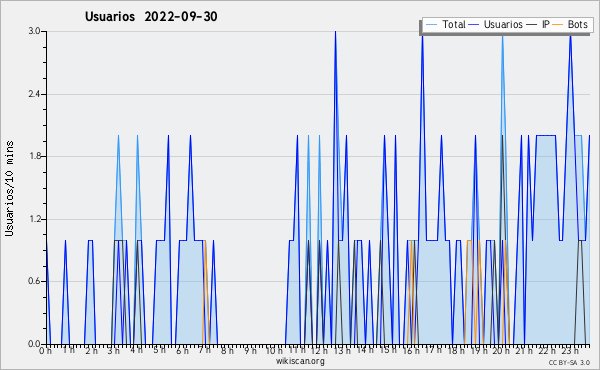The image size is (600, 370).
Task: Click the Total legend entry
Action: coord(445,24)
